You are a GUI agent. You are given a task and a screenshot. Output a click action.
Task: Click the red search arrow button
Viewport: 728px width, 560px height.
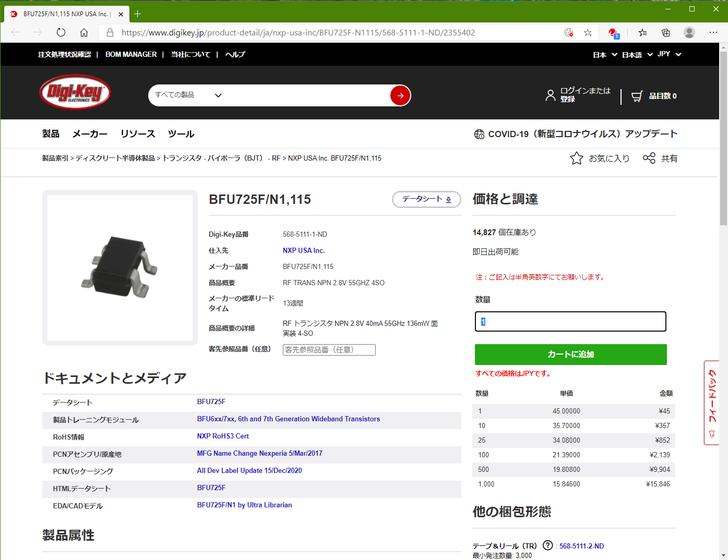point(400,95)
